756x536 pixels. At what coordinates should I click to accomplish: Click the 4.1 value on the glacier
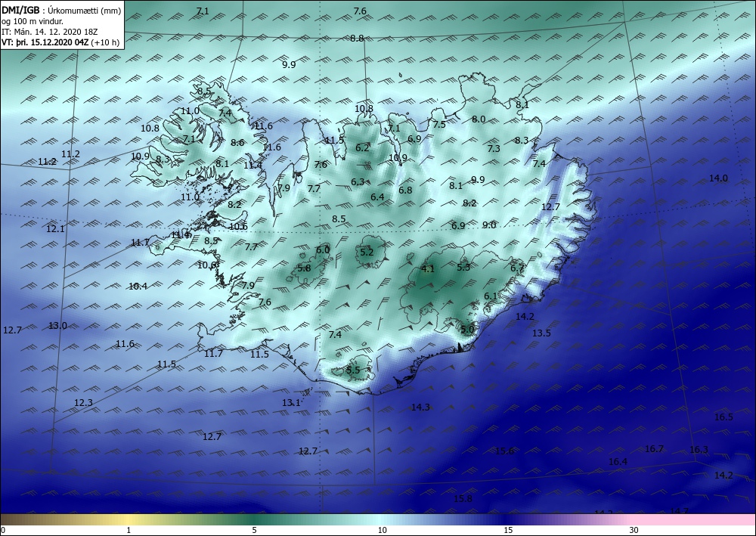pyautogui.click(x=428, y=269)
